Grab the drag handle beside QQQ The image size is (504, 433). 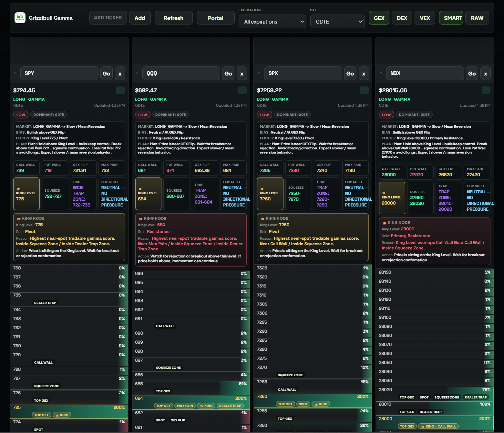click(x=137, y=73)
